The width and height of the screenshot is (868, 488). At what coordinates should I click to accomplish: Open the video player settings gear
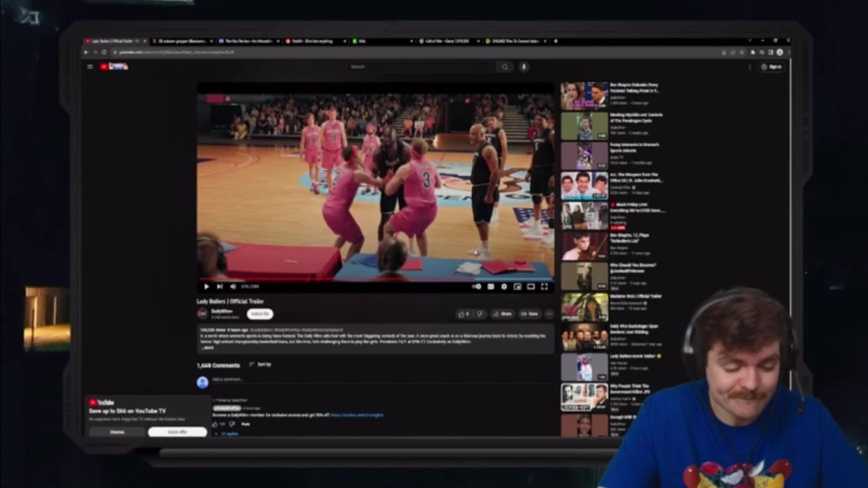pyautogui.click(x=504, y=287)
